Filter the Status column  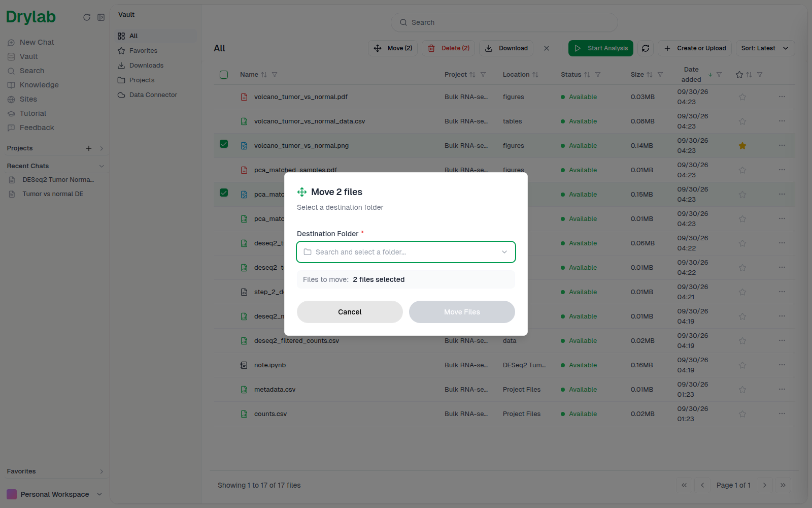pyautogui.click(x=598, y=75)
